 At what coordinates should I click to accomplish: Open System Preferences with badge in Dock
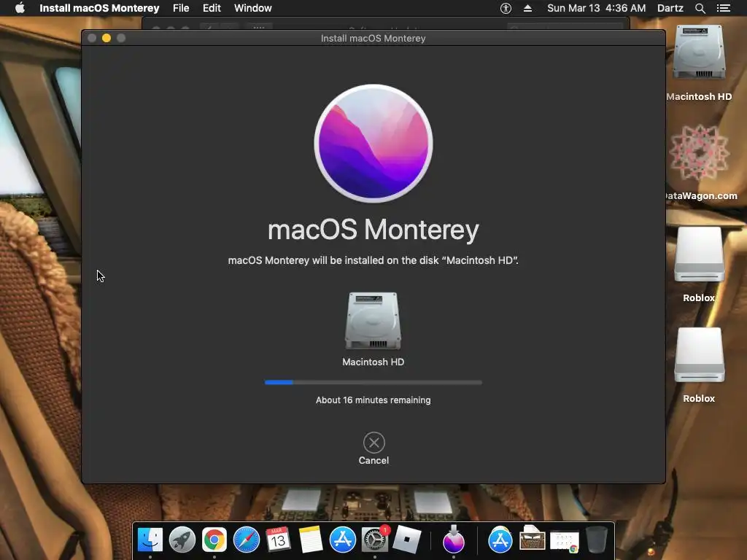tap(375, 540)
